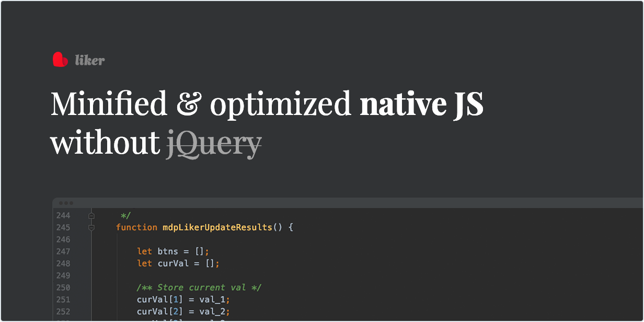The width and height of the screenshot is (644, 322).
Task: Click the Store current val comment
Action: pyautogui.click(x=199, y=287)
